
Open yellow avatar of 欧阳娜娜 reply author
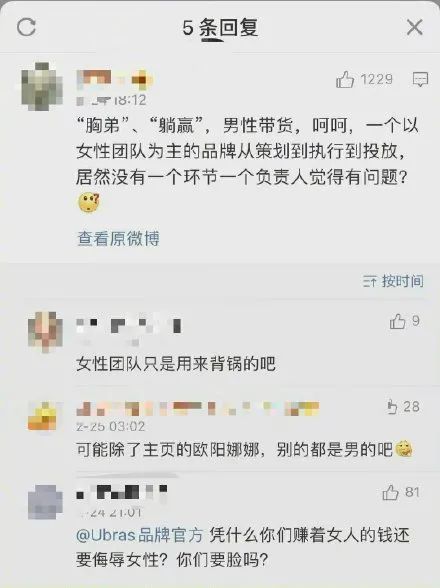coord(42,417)
